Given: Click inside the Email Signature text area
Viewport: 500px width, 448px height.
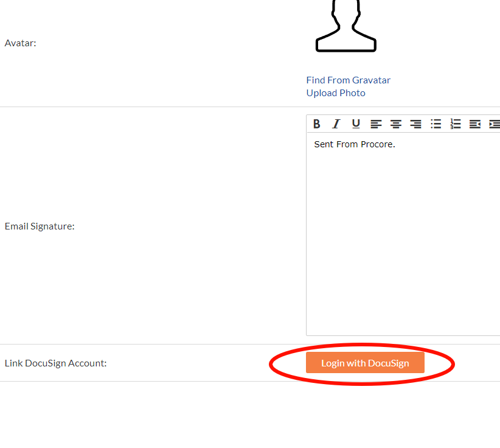Looking at the screenshot, I should click(x=403, y=234).
